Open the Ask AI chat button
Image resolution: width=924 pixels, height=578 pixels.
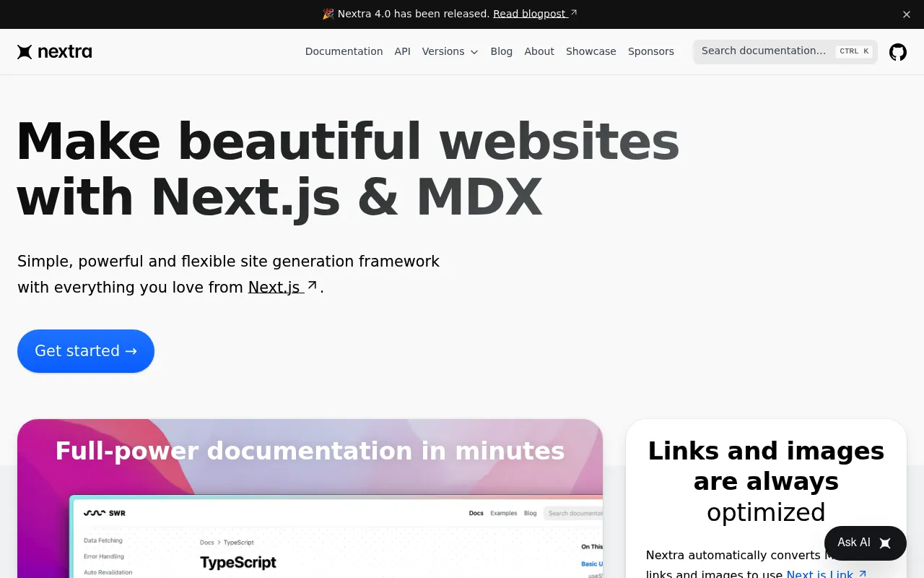865,543
